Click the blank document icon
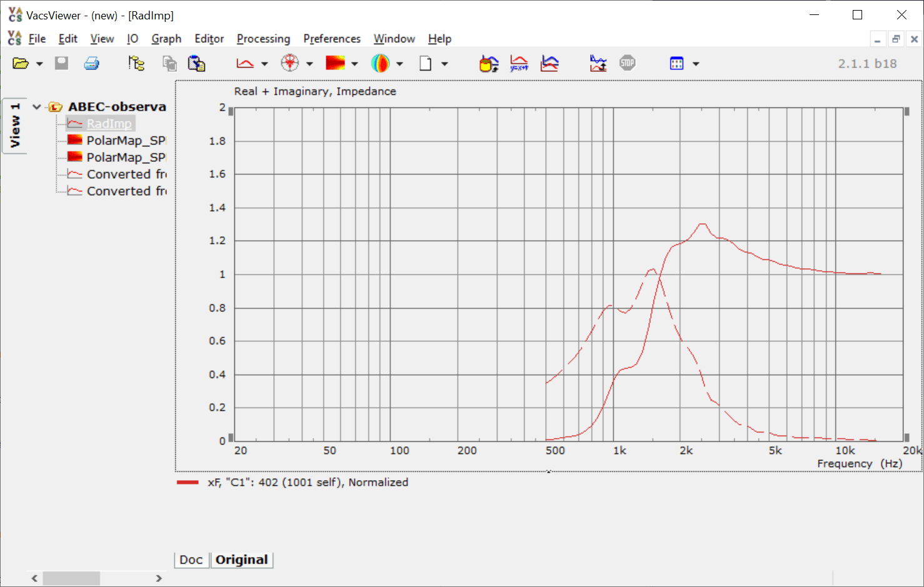 [425, 63]
